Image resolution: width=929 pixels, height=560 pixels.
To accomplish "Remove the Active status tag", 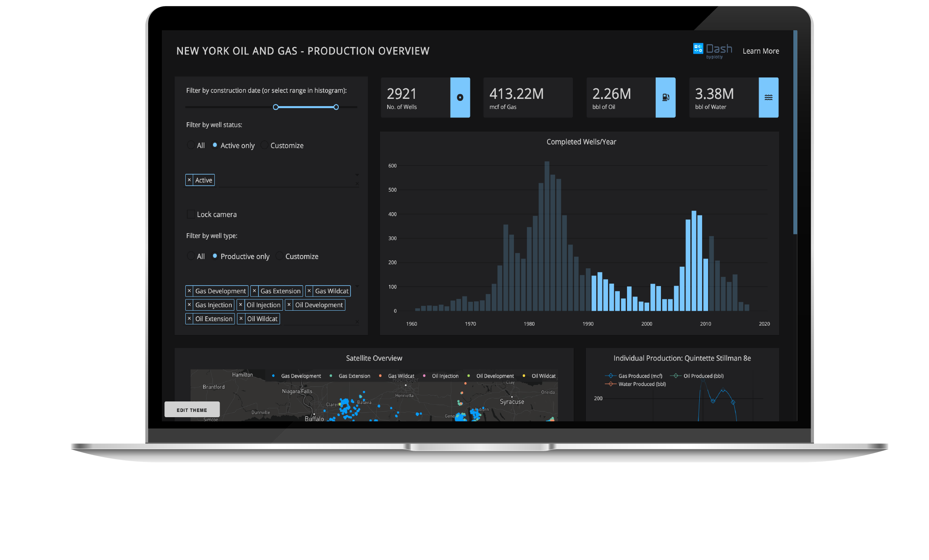I will [189, 180].
